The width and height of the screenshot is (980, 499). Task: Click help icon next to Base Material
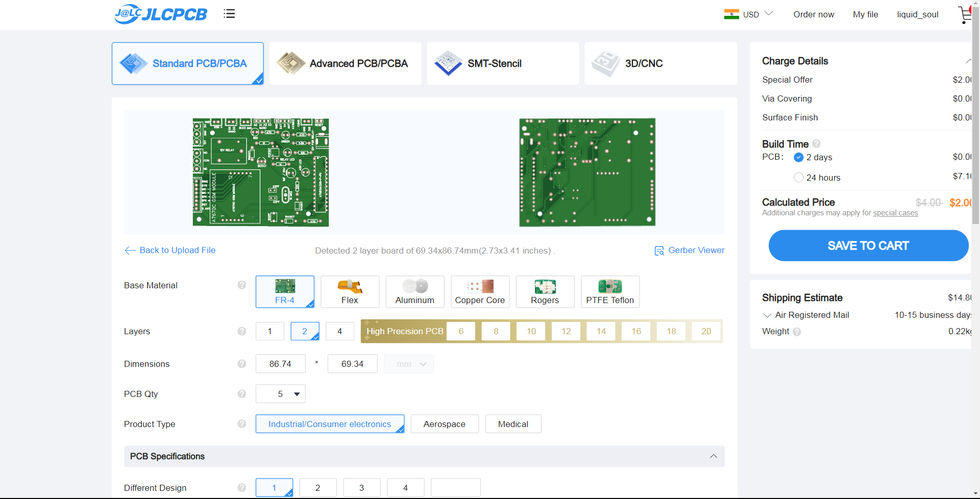pyautogui.click(x=242, y=285)
